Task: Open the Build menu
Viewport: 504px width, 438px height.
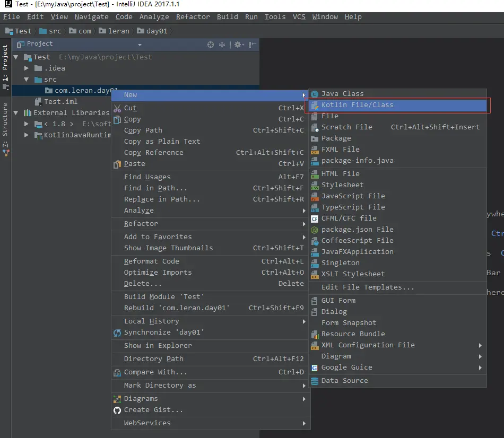Action: [x=227, y=17]
